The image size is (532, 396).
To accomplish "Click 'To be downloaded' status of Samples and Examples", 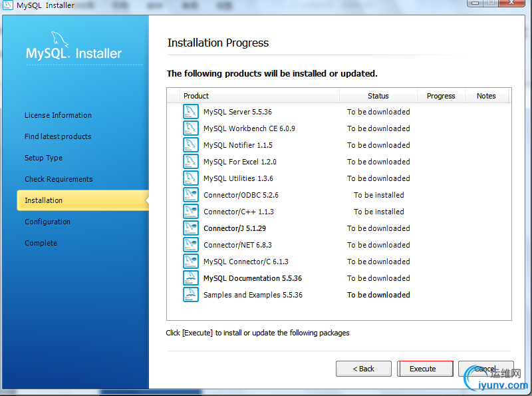I will [x=378, y=295].
